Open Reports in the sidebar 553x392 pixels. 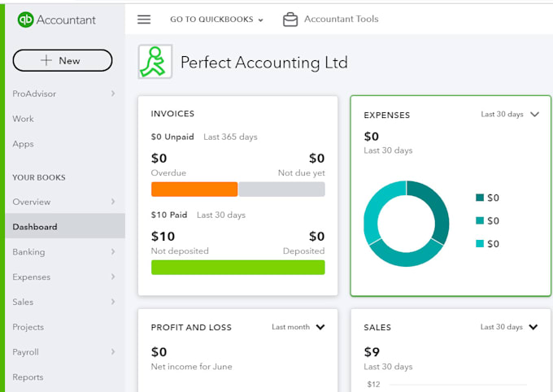coord(28,377)
